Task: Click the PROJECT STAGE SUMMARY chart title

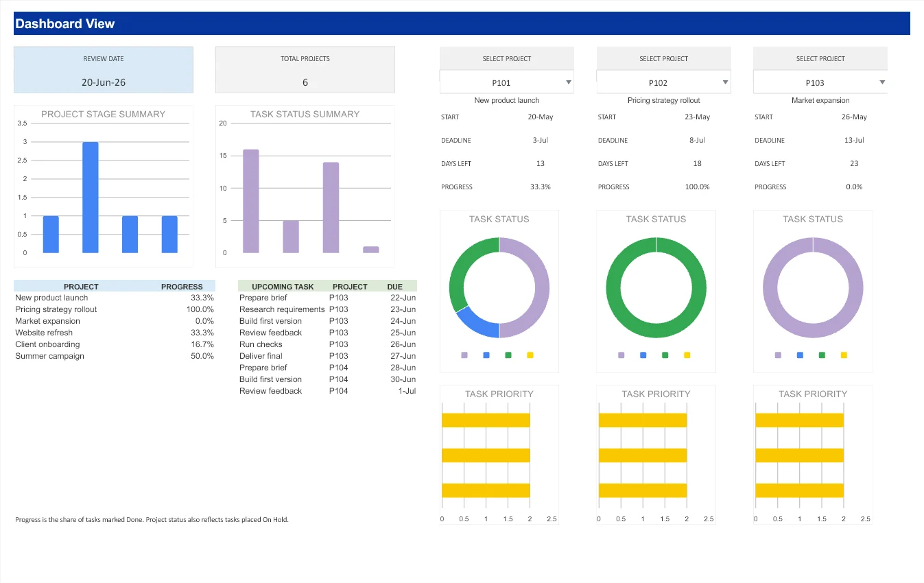Action: (103, 114)
